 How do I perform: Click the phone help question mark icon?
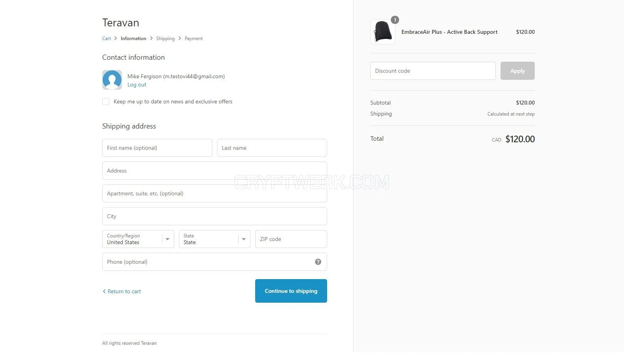pos(318,262)
